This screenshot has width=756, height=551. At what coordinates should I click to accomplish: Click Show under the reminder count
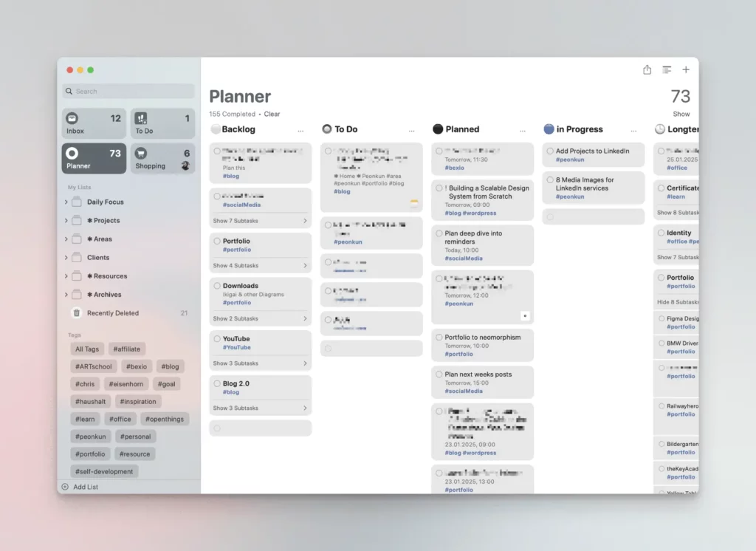681,114
